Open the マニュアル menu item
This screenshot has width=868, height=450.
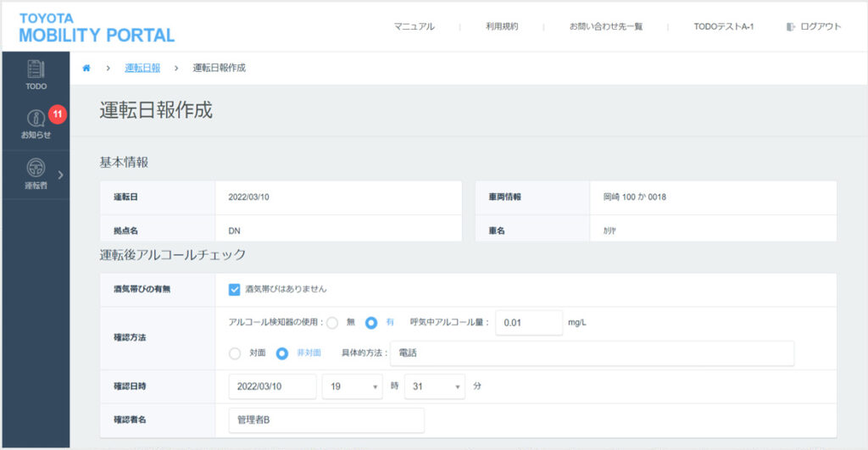[414, 27]
